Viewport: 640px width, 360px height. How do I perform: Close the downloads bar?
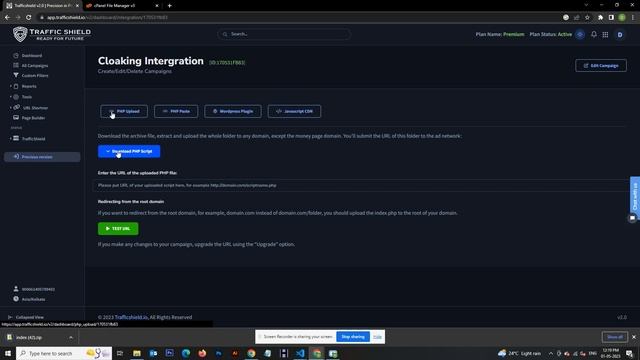coord(634,337)
